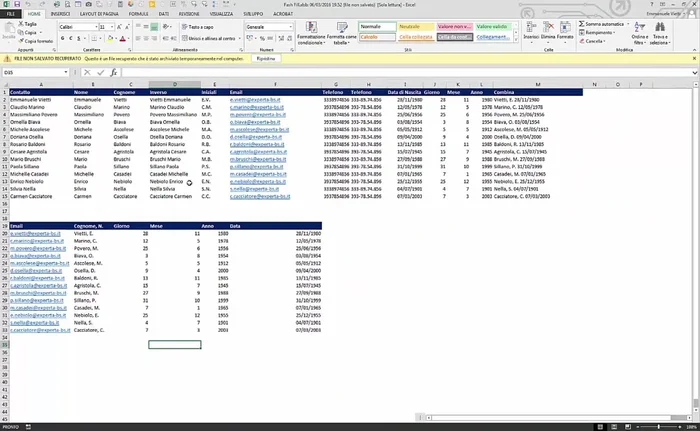Switch to the FORMULE ribbon tab
Viewport: 700px width, 431px height.
pos(138,15)
